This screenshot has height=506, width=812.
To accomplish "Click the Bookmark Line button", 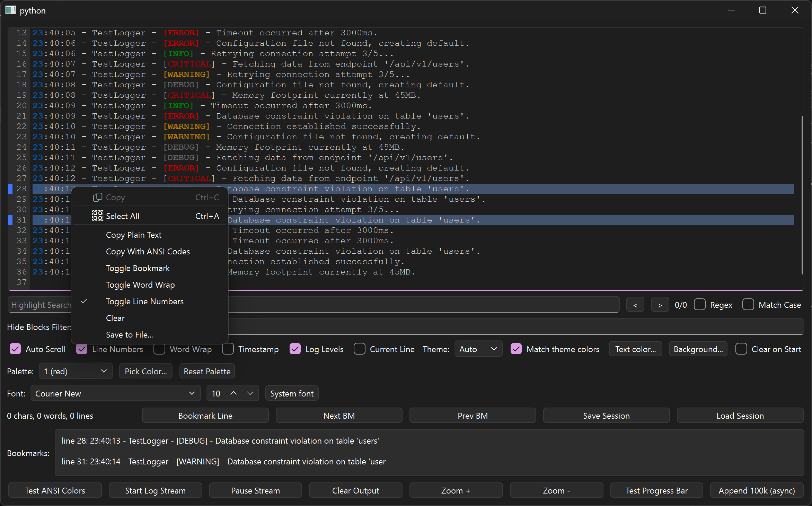I will [205, 416].
